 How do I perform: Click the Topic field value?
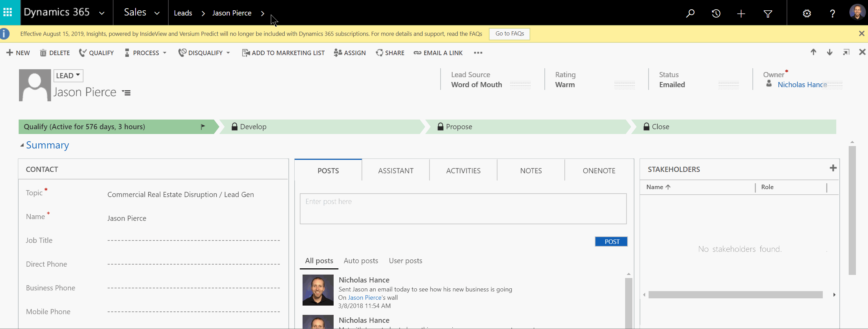pos(180,195)
